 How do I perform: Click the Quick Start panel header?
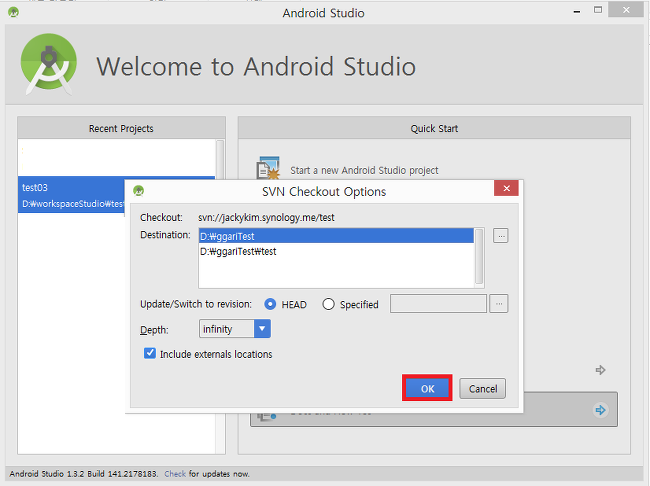[x=434, y=128]
